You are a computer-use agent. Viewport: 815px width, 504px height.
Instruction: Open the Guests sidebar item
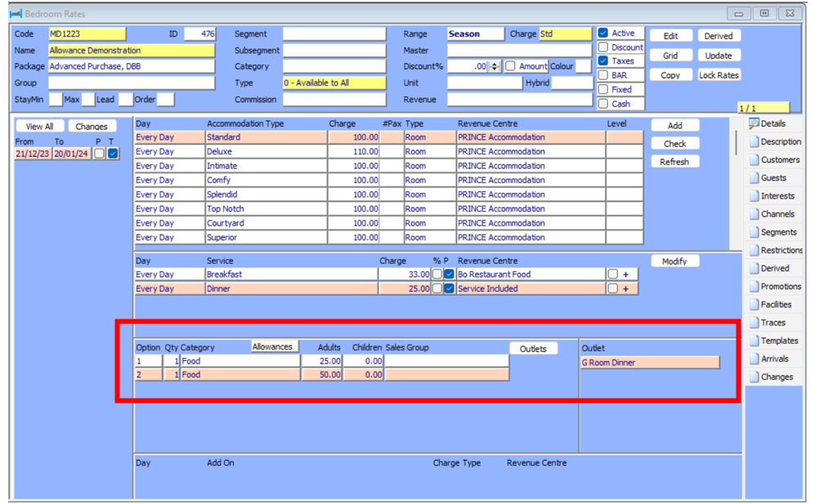[768, 178]
